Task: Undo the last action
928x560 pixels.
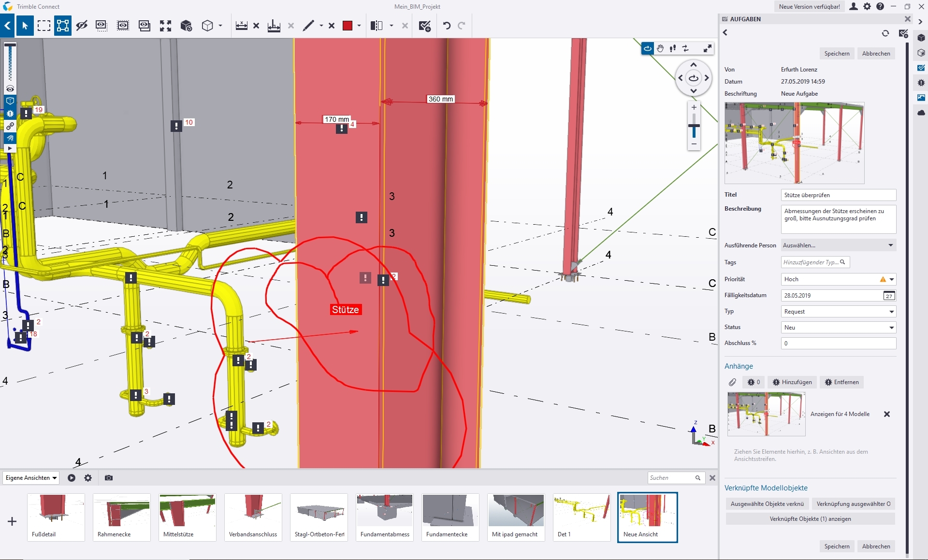Action: tap(447, 26)
